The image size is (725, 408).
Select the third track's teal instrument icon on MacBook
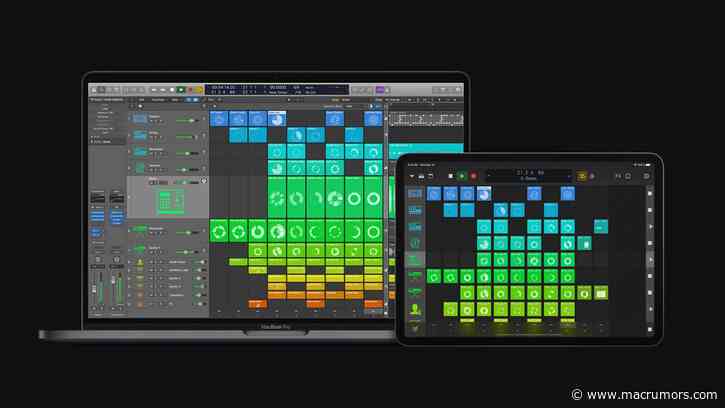tap(140, 152)
